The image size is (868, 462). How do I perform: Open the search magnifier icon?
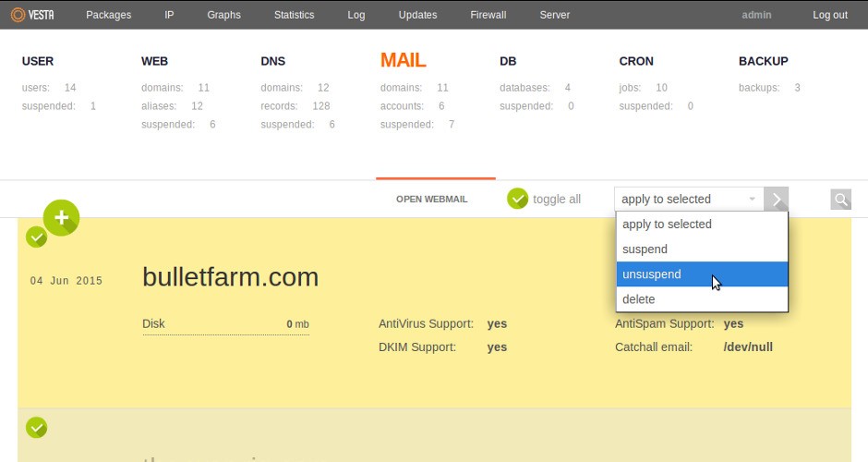pos(841,200)
